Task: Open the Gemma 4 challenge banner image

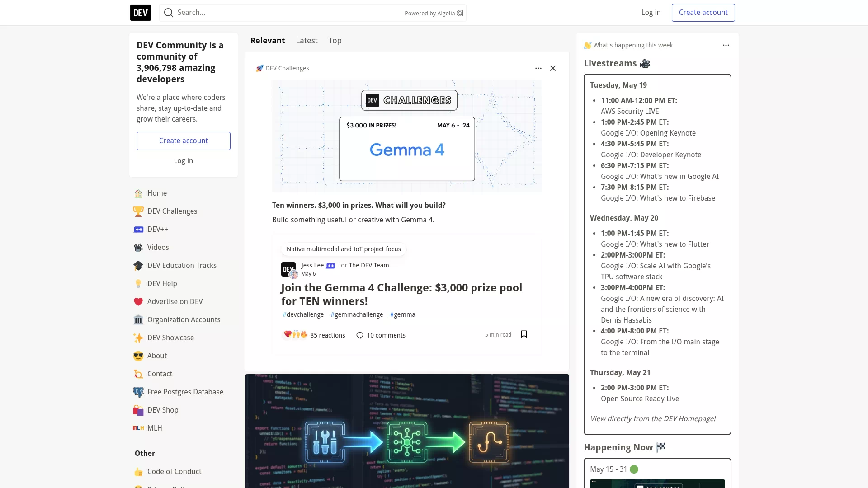Action: pos(407,136)
